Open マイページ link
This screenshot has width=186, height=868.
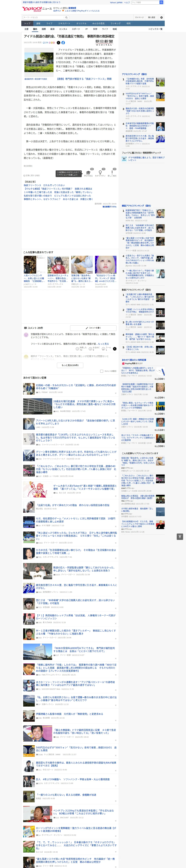click(x=139, y=18)
